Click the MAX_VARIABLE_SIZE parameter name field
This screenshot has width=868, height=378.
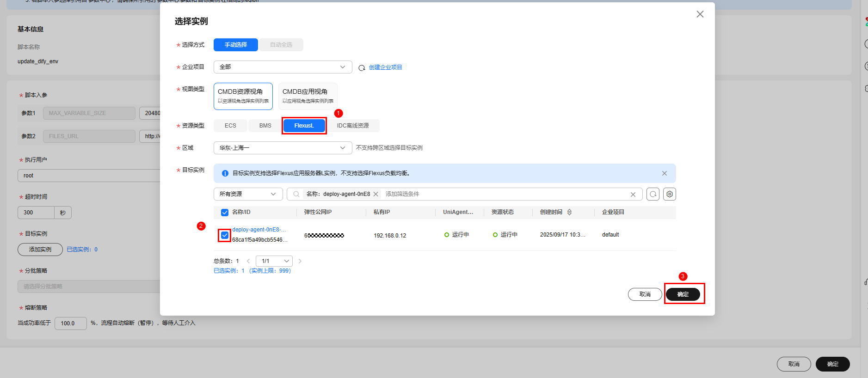[89, 113]
